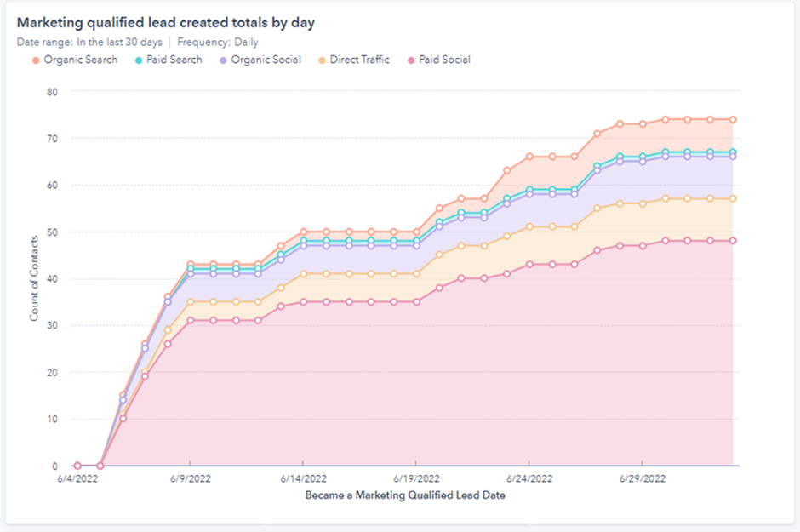
Task: Select the final Paid Social data point at 48
Action: (733, 241)
